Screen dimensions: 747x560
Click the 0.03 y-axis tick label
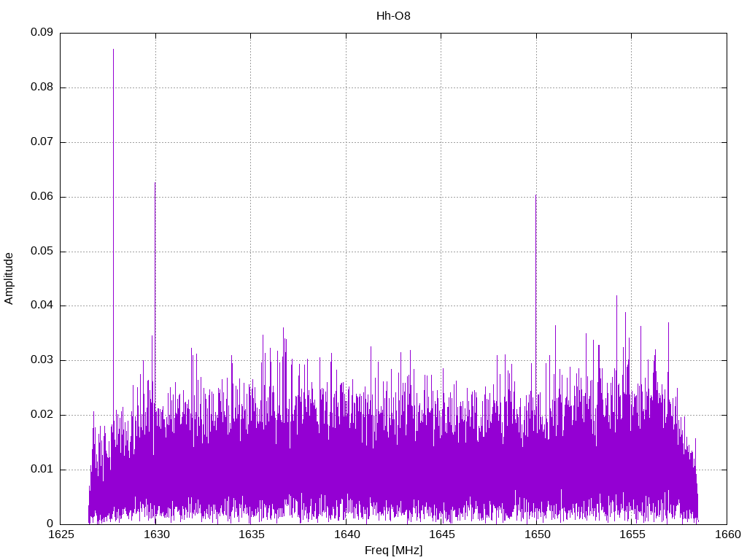coord(42,360)
